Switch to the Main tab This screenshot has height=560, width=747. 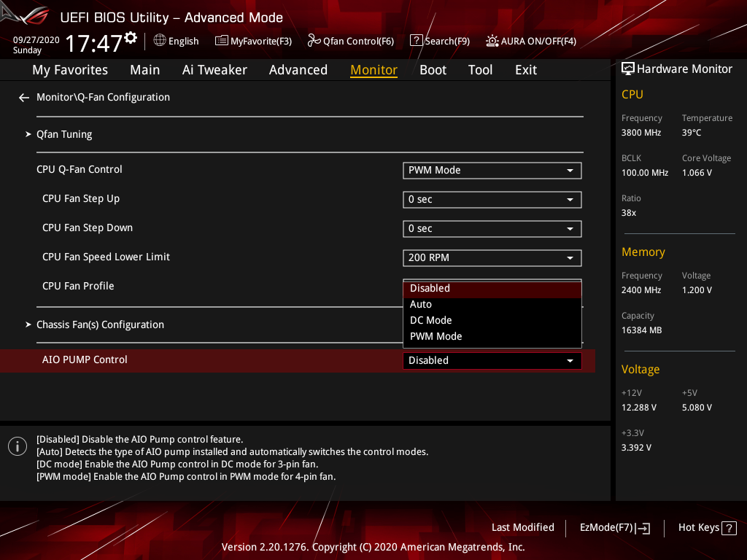tap(145, 70)
